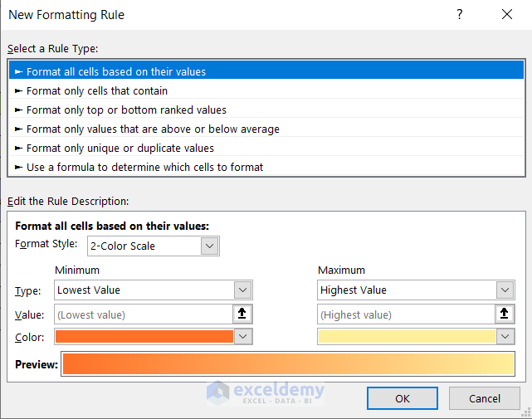
Task: Close the New Formatting Rule dialog
Action: click(507, 14)
